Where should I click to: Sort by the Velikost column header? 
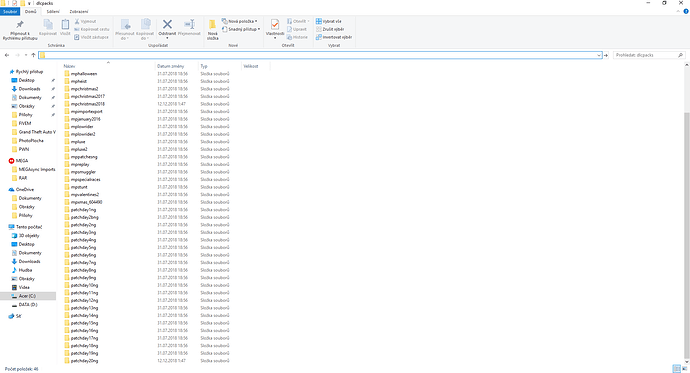click(250, 66)
